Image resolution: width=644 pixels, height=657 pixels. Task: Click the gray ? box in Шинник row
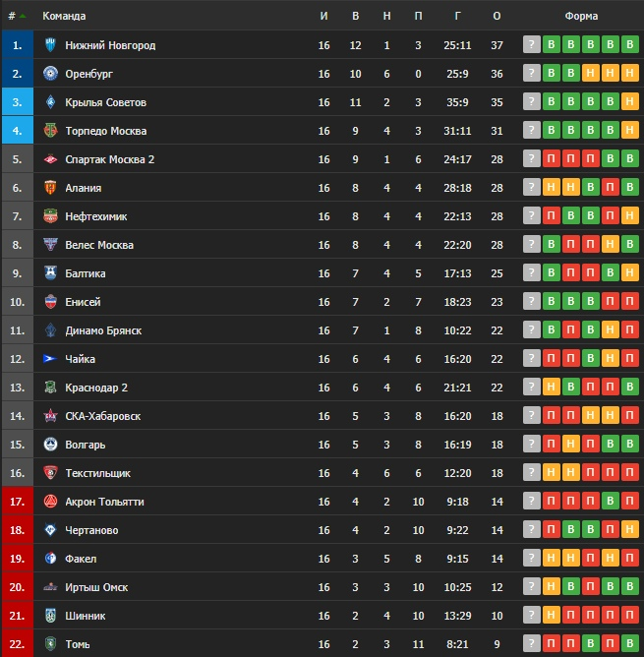(532, 616)
